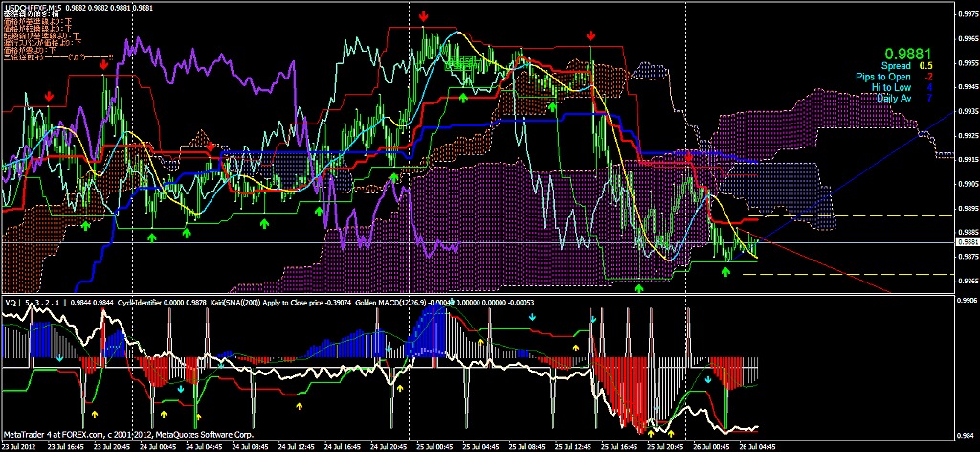Click rightmost cyan arrow in indicator pane
The width and height of the screenshot is (980, 452).
tap(706, 381)
